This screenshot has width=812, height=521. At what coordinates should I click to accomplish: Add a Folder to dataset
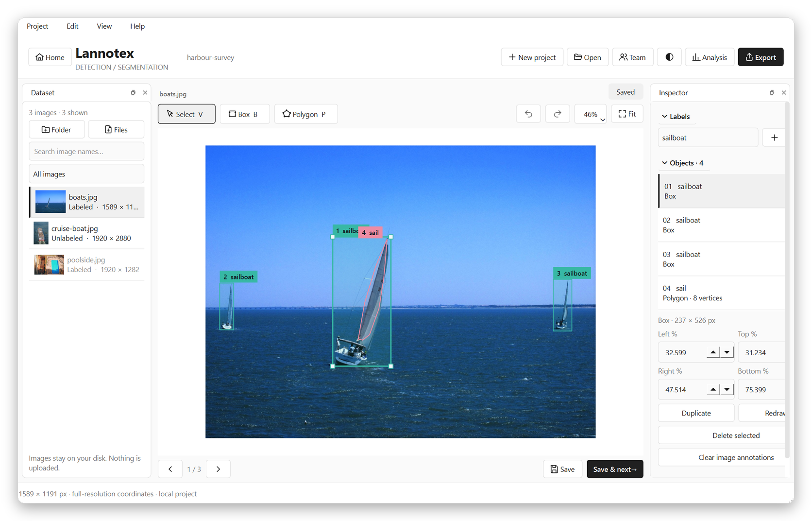pos(57,130)
